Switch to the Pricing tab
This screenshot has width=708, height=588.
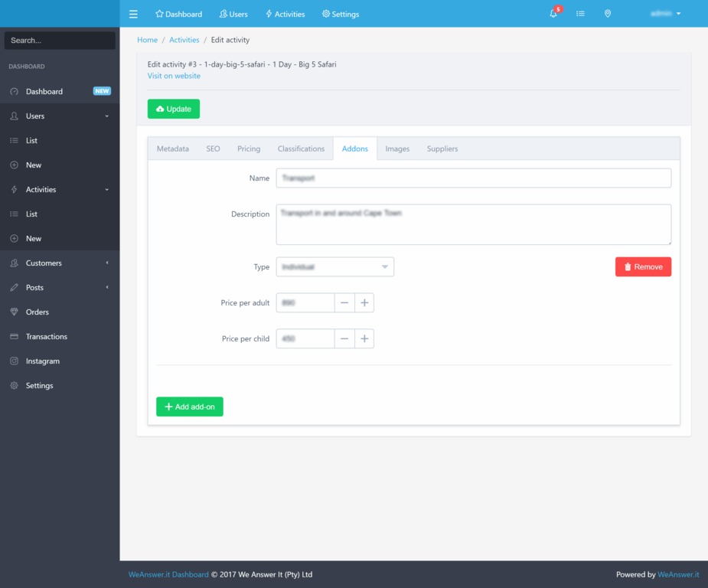pyautogui.click(x=249, y=149)
